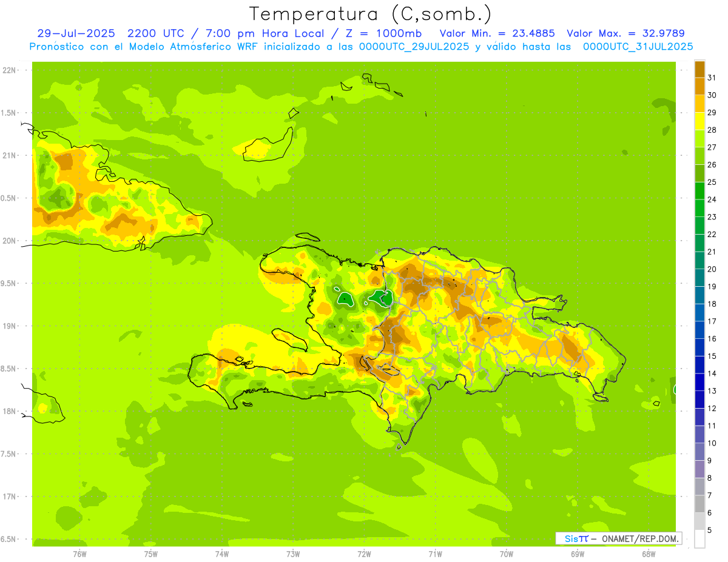Image resolution: width=728 pixels, height=562 pixels.
Task: Select "7:00 pm Hora Local" text
Action: click(265, 33)
